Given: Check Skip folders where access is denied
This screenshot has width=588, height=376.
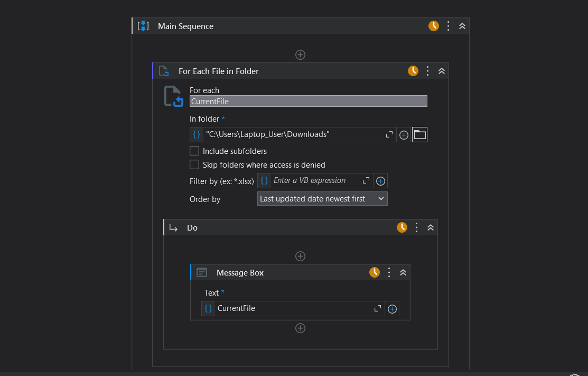Looking at the screenshot, I should click(x=194, y=164).
